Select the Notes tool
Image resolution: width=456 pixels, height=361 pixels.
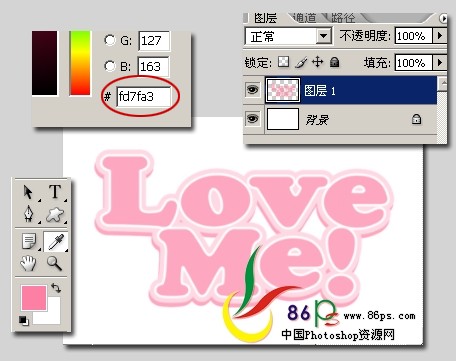29,241
